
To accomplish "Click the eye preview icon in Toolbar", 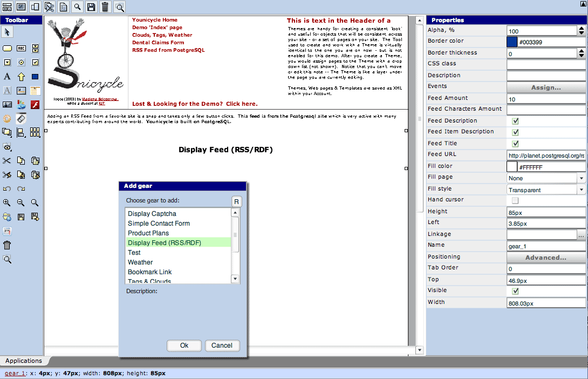I will [x=7, y=147].
